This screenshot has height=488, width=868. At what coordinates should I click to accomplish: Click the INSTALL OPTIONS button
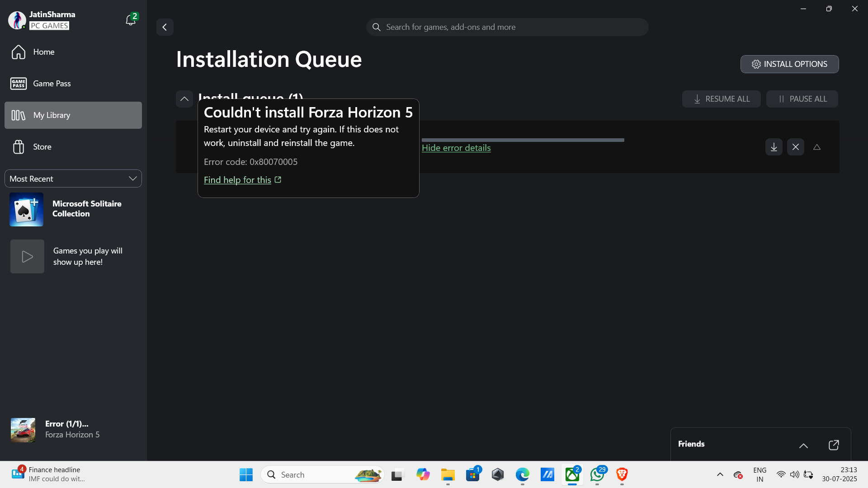point(789,64)
